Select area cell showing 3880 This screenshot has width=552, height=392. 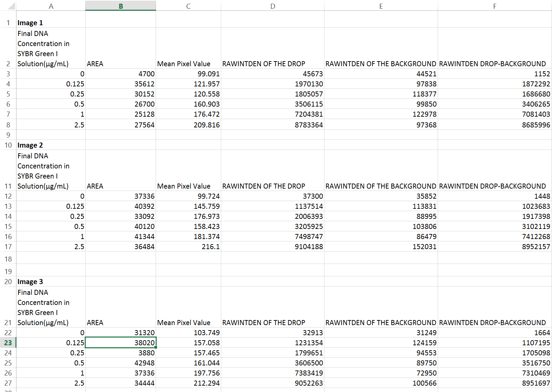[121, 353]
